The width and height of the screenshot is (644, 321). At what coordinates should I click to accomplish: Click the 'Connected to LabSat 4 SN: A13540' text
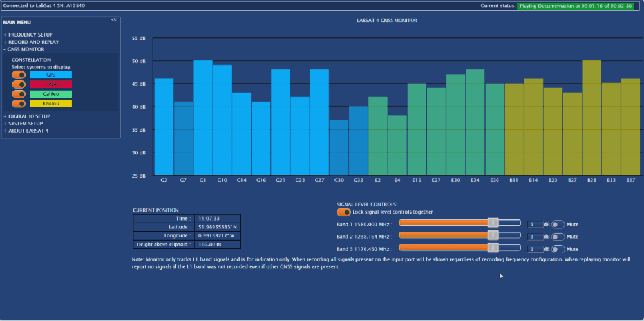(x=44, y=6)
